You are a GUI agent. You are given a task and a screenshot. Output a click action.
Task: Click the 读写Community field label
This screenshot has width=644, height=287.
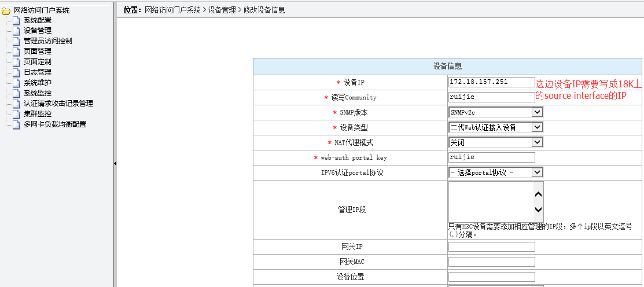354,98
